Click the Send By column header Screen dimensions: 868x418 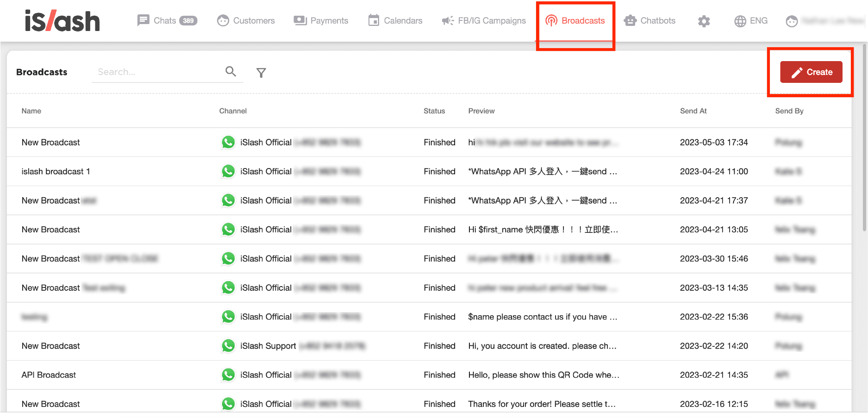tap(789, 111)
